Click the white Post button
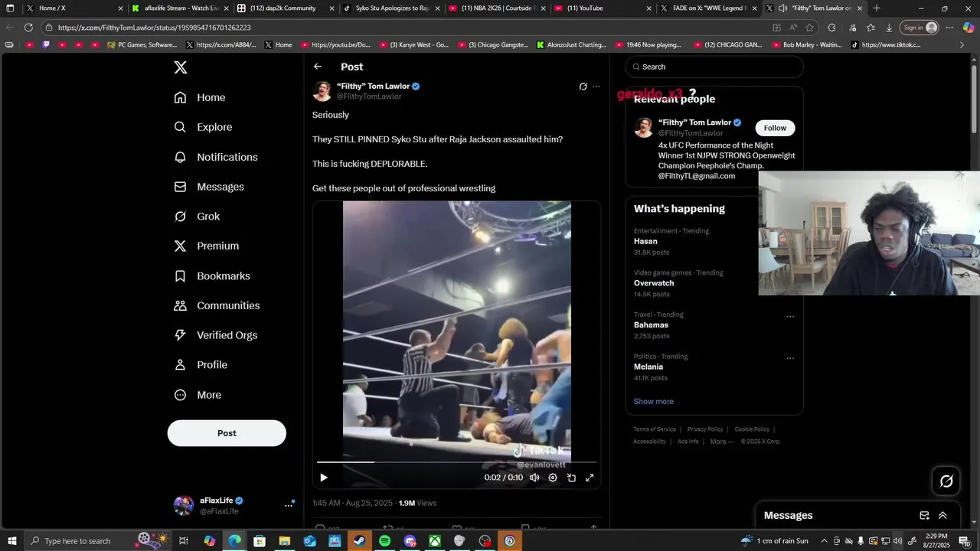This screenshot has width=980, height=551. (227, 433)
